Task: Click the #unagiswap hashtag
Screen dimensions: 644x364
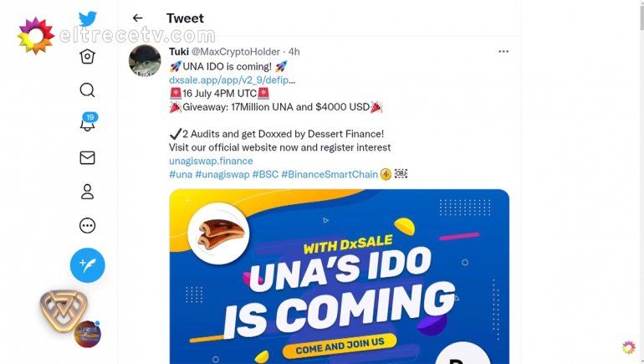Action: [x=222, y=174]
